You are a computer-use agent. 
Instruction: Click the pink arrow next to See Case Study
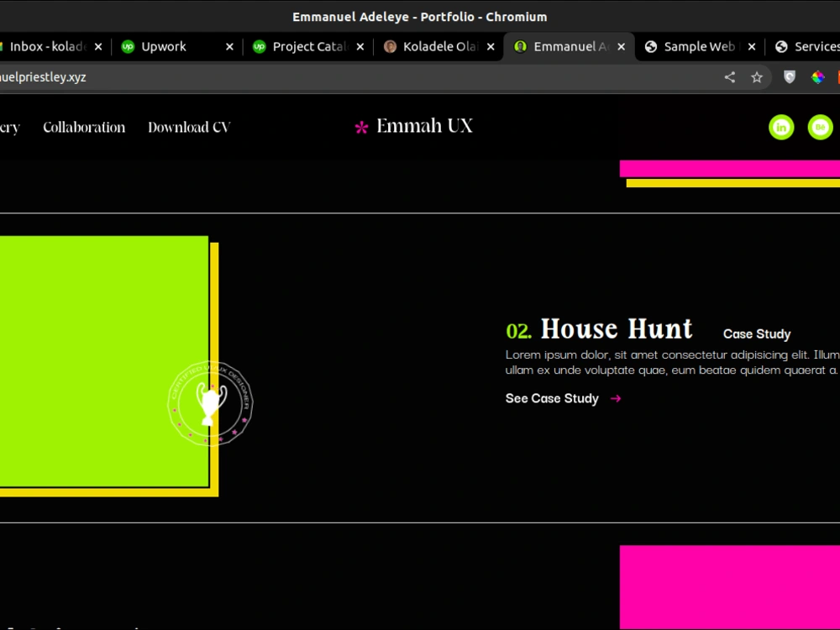coord(616,398)
